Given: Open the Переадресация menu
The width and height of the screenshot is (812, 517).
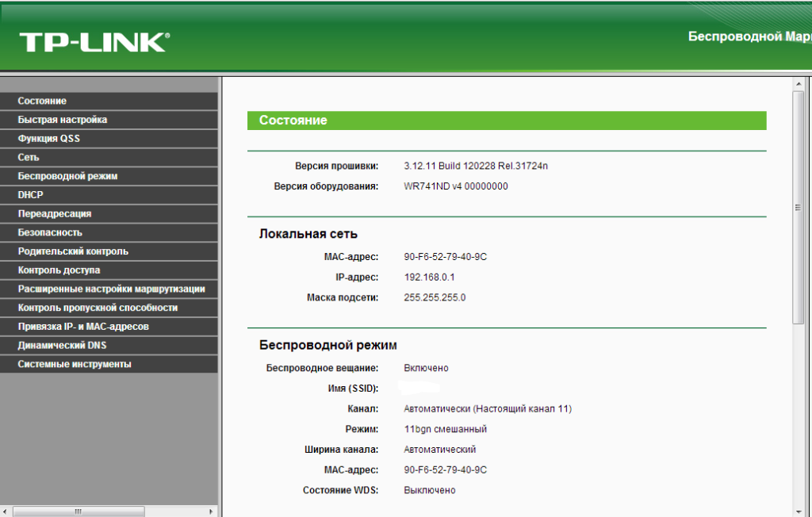Looking at the screenshot, I should [x=55, y=214].
